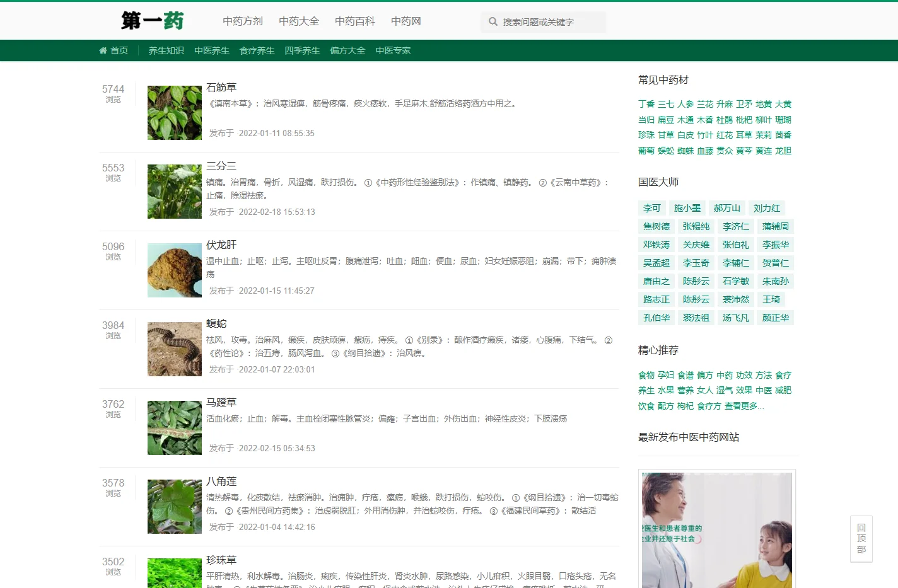Open the doctor banner image in sidebar
This screenshot has width=898, height=588.
tap(717, 529)
